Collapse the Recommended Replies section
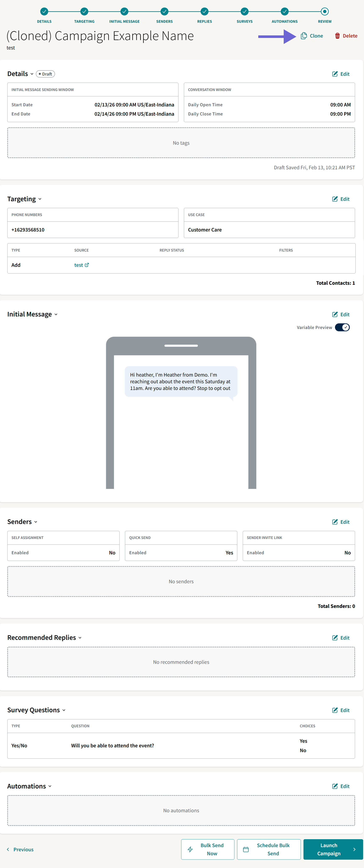The width and height of the screenshot is (364, 868). click(x=80, y=637)
